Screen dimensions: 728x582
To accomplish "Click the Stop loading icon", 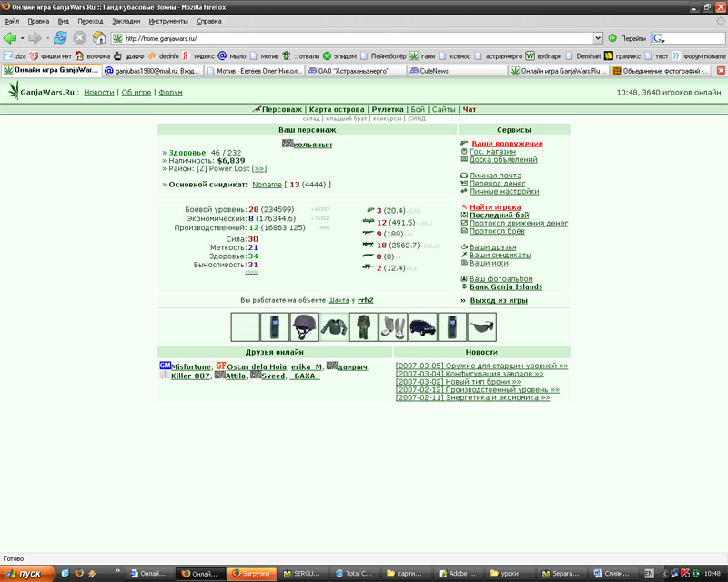I will click(80, 38).
